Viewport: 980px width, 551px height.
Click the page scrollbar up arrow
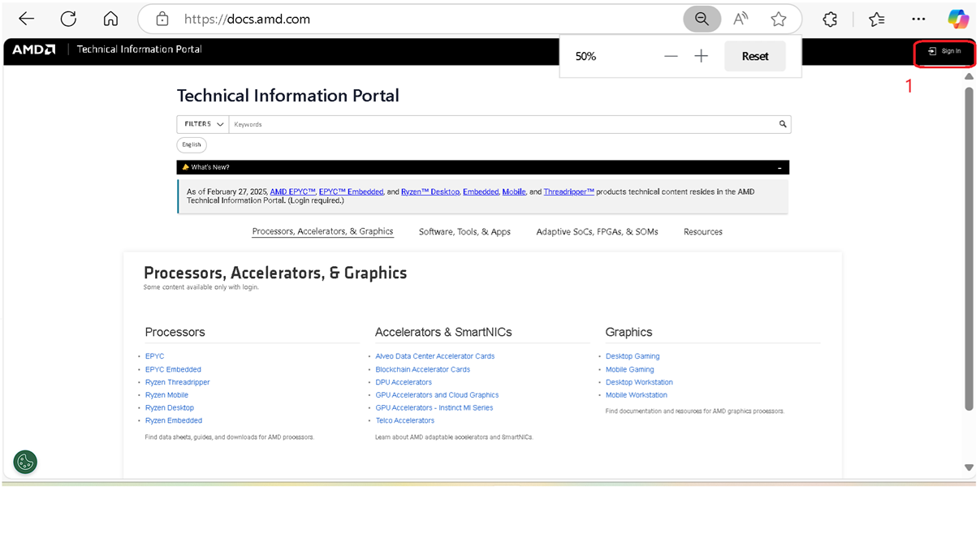[969, 76]
